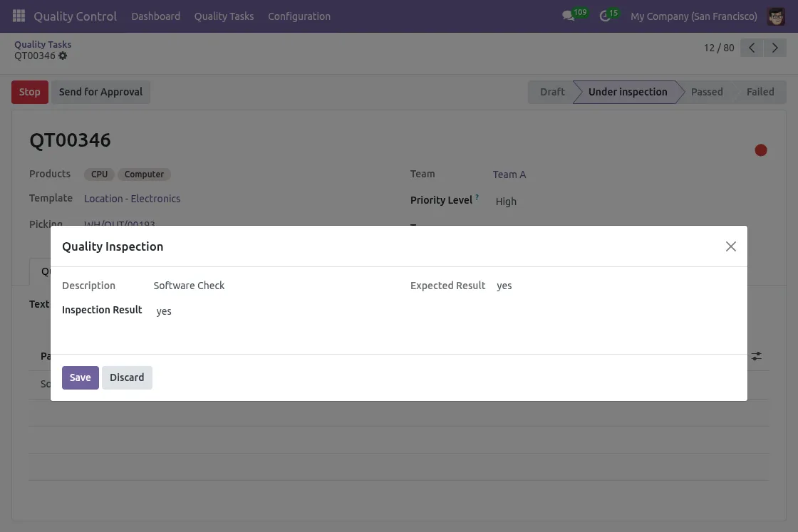Open the Dashboard menu
The height and width of the screenshot is (532, 798).
pyautogui.click(x=156, y=16)
